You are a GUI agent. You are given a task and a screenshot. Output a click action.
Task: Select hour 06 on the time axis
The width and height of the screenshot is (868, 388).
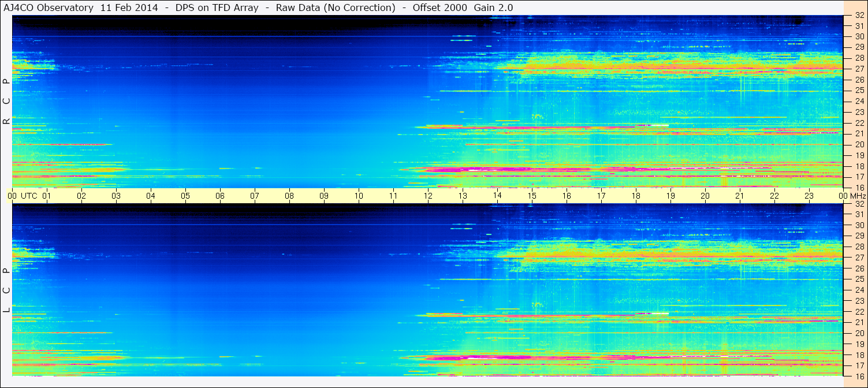pyautogui.click(x=220, y=196)
